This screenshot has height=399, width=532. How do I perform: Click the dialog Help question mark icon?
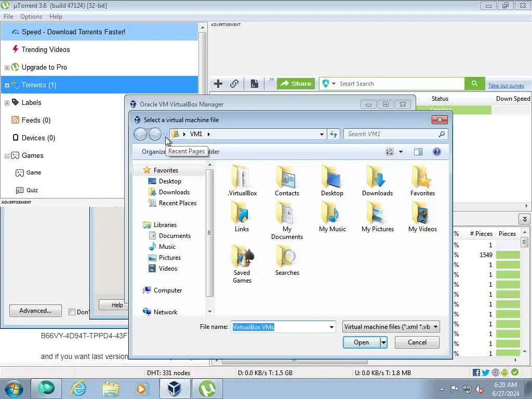(437, 152)
